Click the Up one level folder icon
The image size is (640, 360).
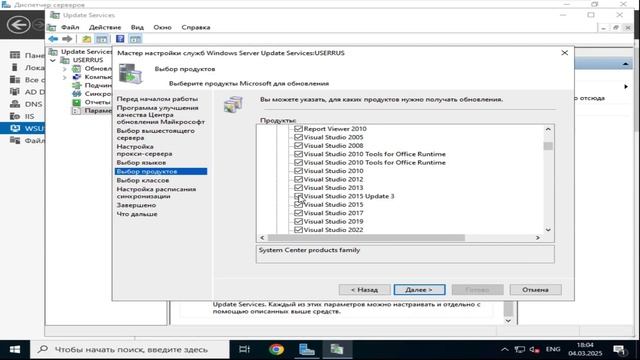click(x=87, y=39)
